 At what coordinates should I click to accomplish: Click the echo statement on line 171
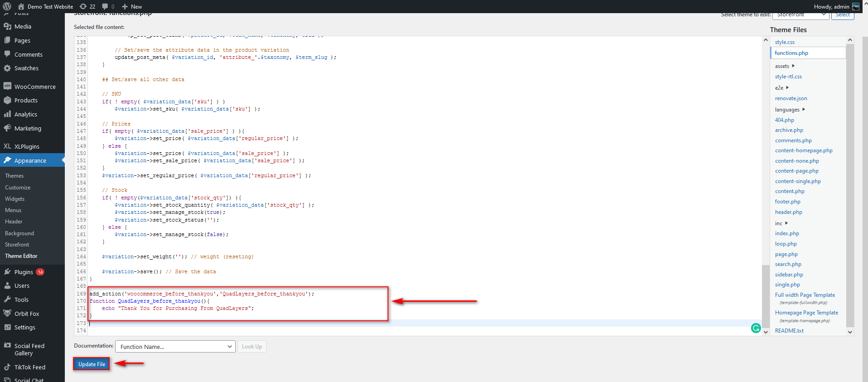pyautogui.click(x=178, y=308)
